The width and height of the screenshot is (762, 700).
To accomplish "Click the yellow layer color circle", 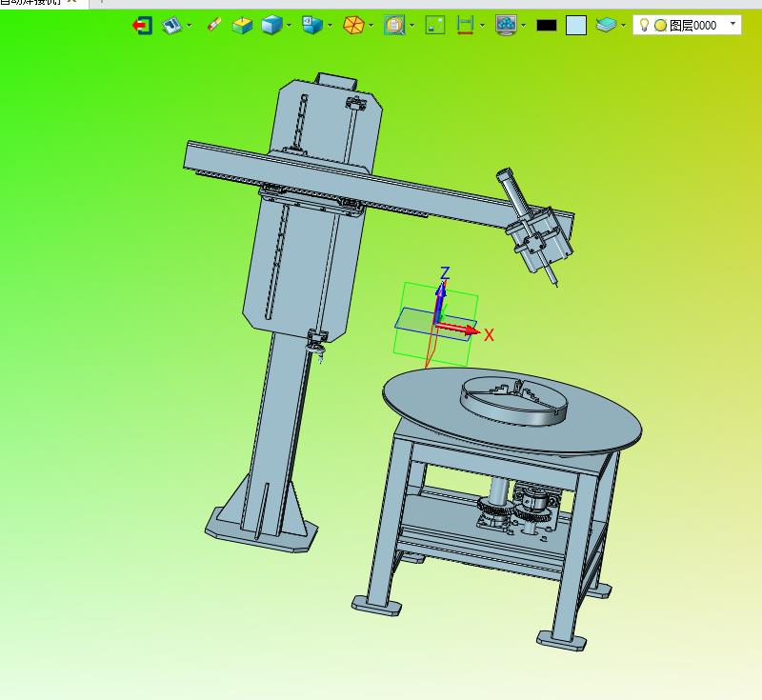I will [x=660, y=26].
